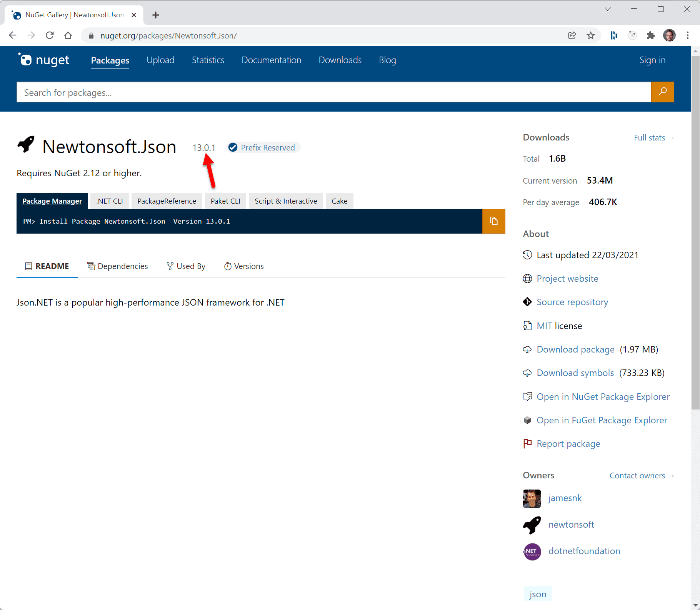Show the Dependencies tab
The image size is (700, 610).
tap(118, 266)
